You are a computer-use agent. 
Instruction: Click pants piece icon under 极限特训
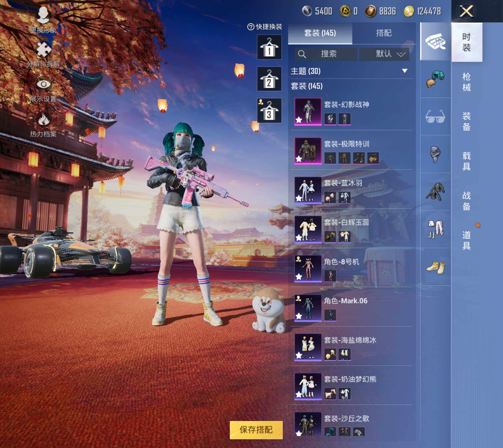tap(344, 158)
